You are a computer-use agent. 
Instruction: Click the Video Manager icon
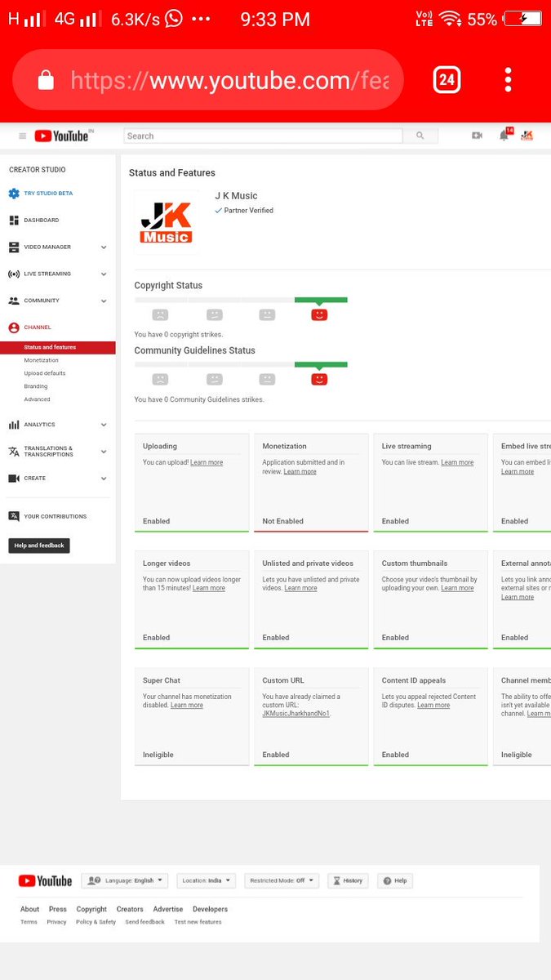pyautogui.click(x=14, y=247)
